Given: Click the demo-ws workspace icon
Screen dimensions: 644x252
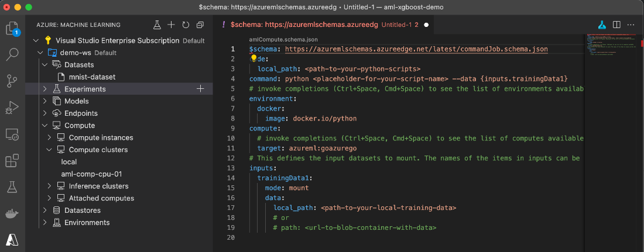Looking at the screenshot, I should (52, 53).
